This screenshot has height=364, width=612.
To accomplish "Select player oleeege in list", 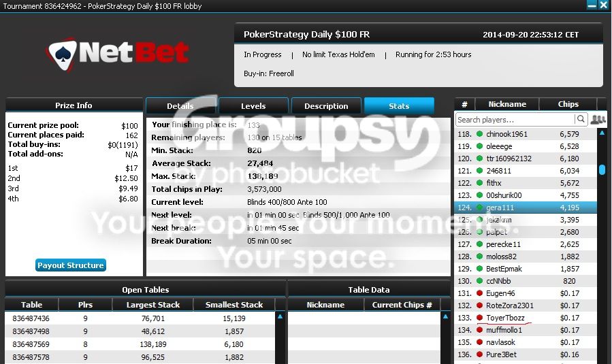I will (526, 146).
